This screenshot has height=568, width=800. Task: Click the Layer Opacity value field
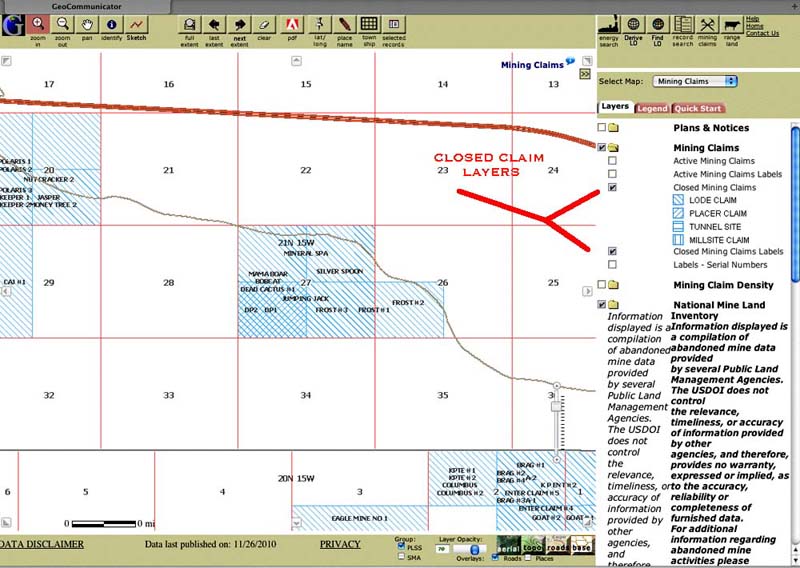pos(441,549)
